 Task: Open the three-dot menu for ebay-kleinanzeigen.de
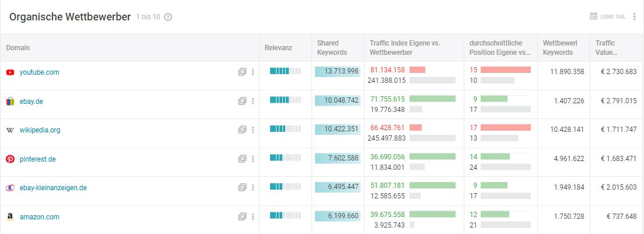[x=253, y=188]
